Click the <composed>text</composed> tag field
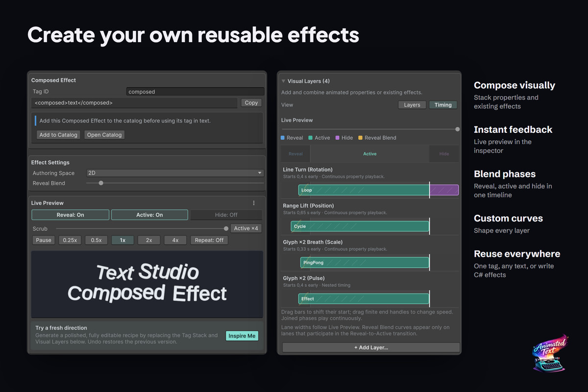 tap(135, 103)
